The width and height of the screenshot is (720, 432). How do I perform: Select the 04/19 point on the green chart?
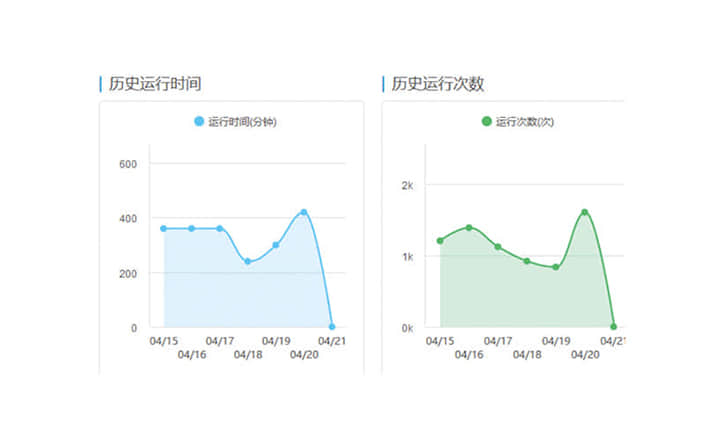pyautogui.click(x=556, y=267)
